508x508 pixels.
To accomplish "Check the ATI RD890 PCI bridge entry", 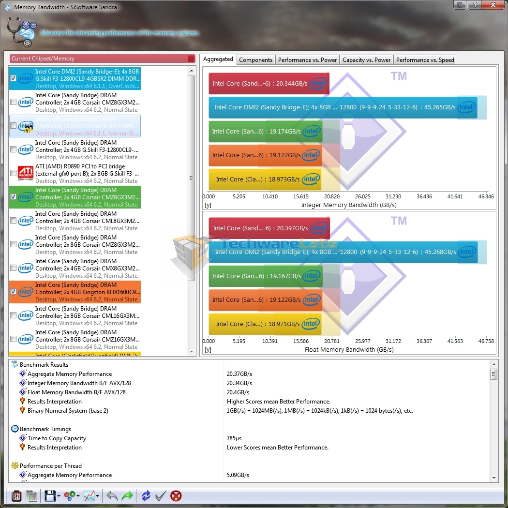I will [x=13, y=173].
